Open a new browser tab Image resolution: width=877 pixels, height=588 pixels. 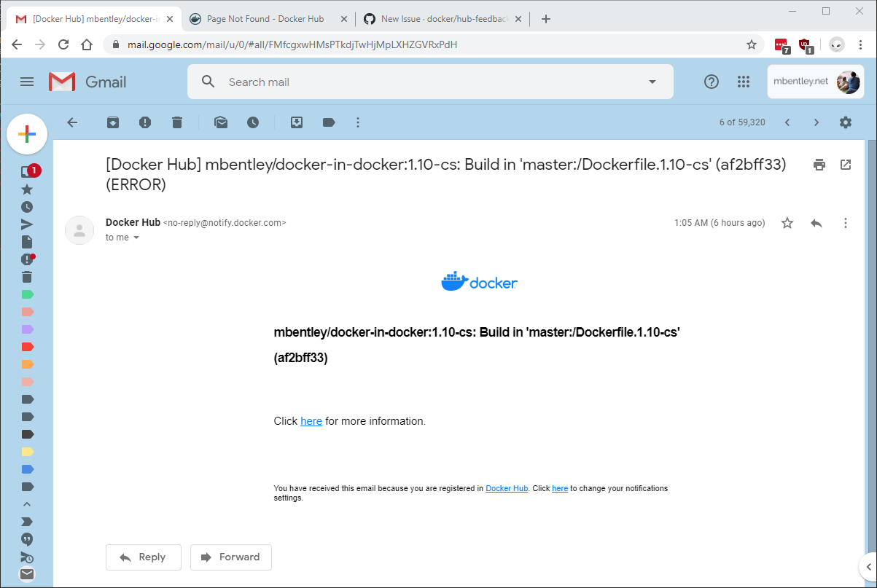[x=546, y=19]
